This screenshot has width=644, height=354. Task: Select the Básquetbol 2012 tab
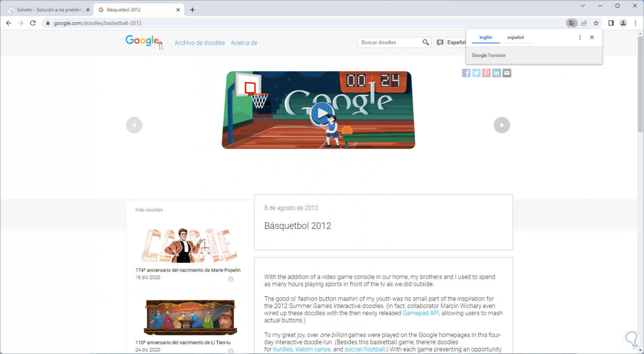tap(139, 10)
